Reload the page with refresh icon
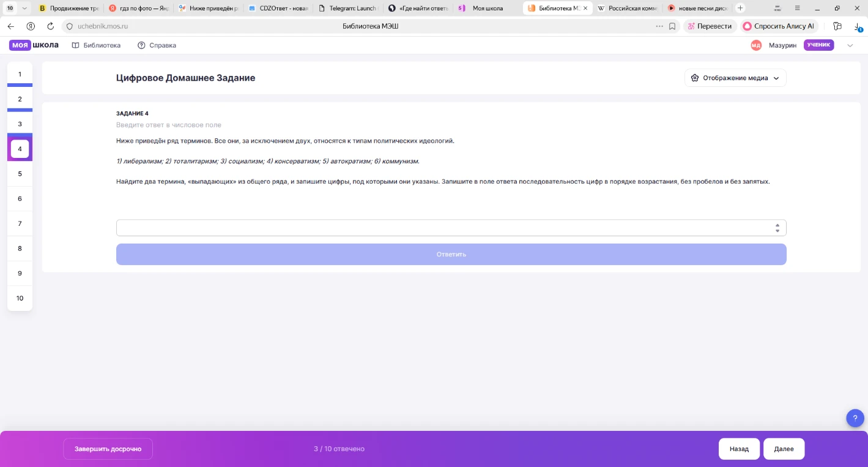The image size is (868, 467). coord(50,26)
